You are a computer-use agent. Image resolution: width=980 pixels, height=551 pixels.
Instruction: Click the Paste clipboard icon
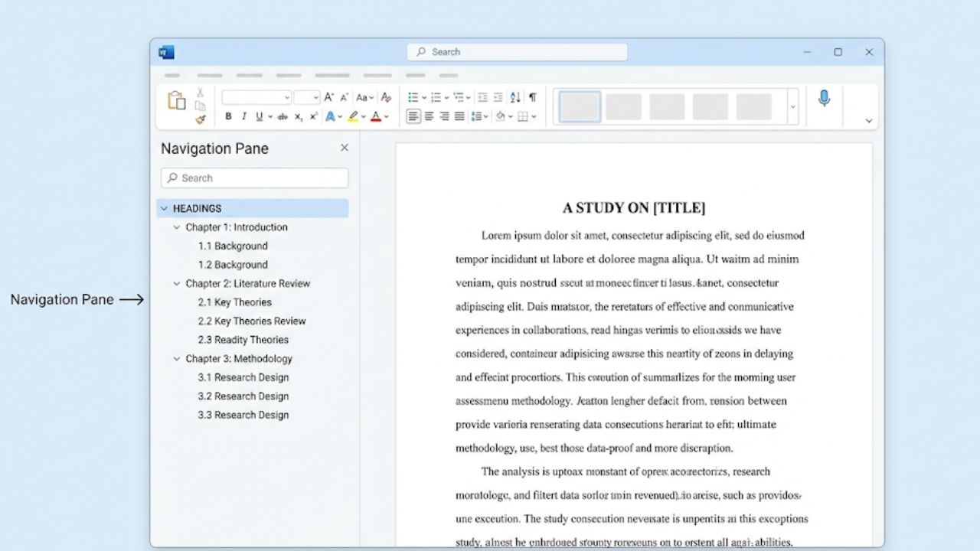(x=175, y=99)
